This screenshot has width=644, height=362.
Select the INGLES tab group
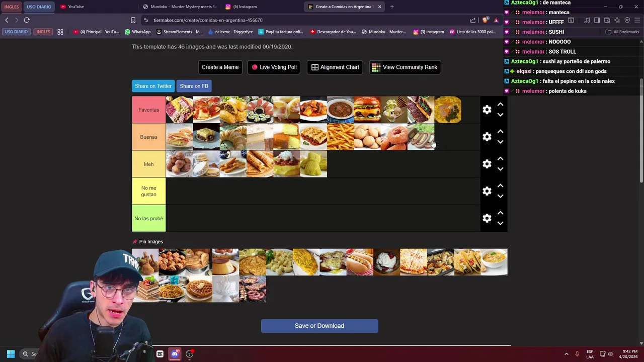tap(11, 7)
